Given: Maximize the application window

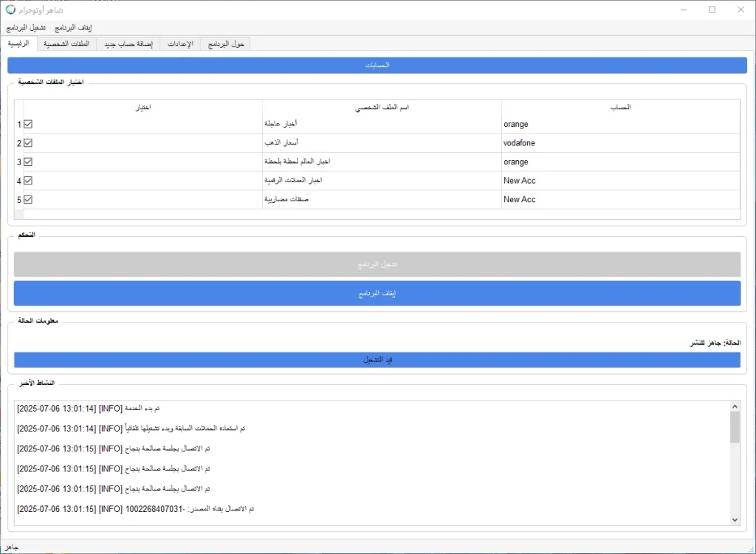Looking at the screenshot, I should 712,10.
